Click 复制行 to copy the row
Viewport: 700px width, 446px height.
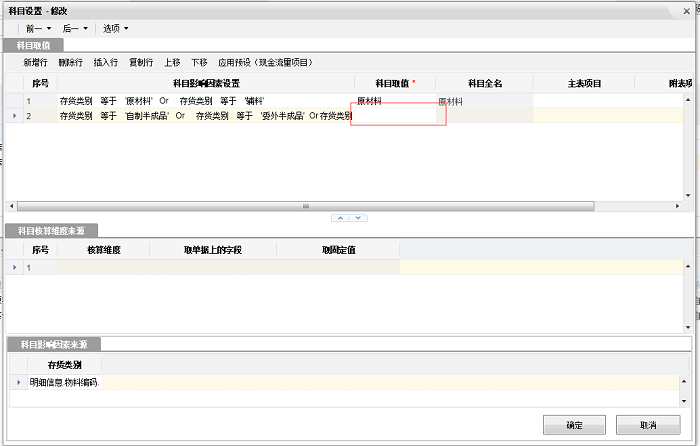[140, 62]
